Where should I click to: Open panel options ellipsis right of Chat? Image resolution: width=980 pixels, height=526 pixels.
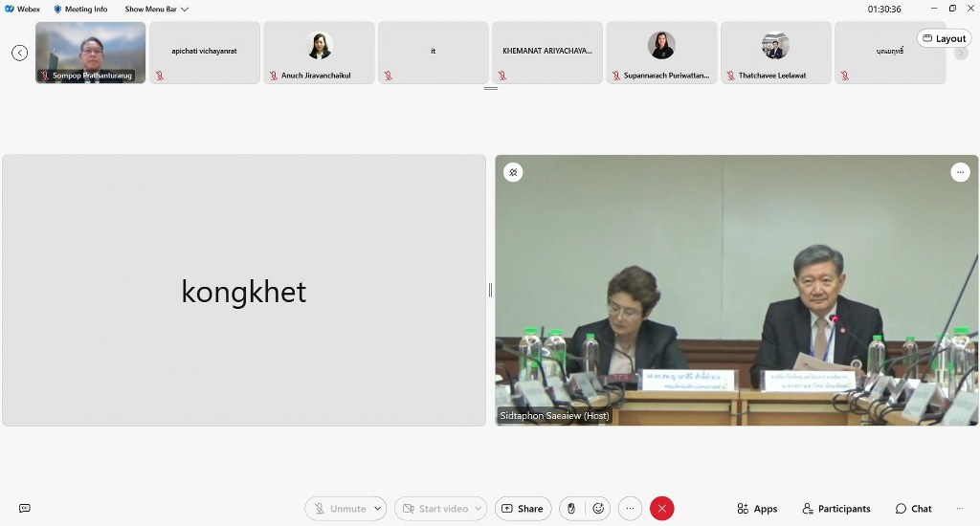960,509
